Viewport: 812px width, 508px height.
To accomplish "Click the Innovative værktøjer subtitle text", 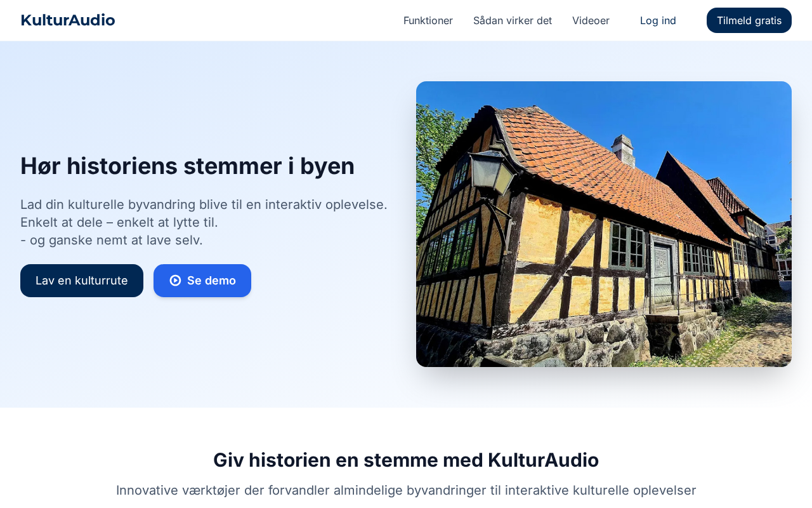I will pyautogui.click(x=406, y=490).
